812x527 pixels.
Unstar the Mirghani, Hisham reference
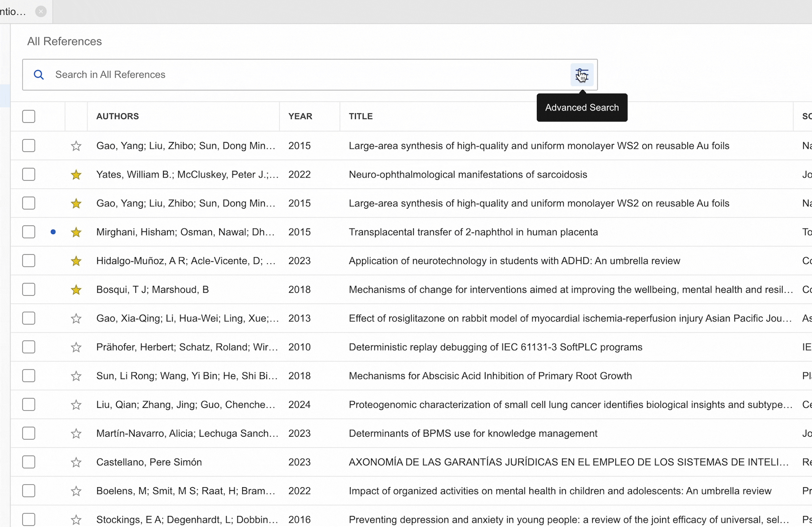point(76,232)
